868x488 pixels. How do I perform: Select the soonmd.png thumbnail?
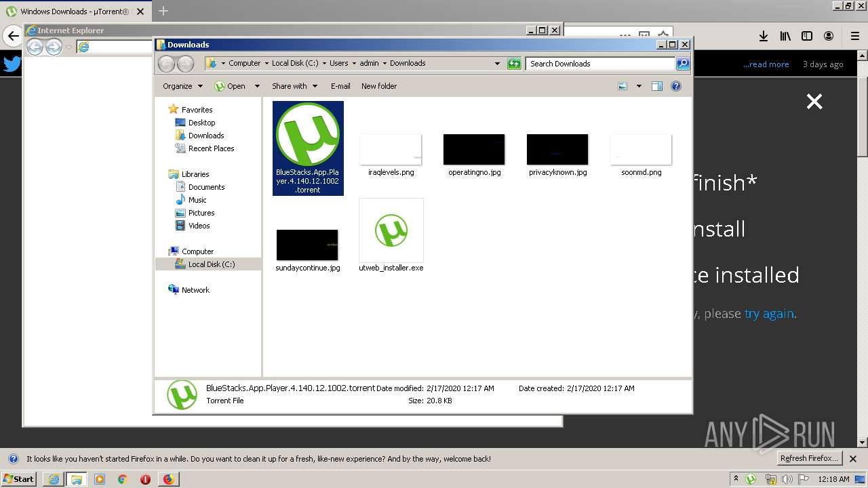[641, 149]
